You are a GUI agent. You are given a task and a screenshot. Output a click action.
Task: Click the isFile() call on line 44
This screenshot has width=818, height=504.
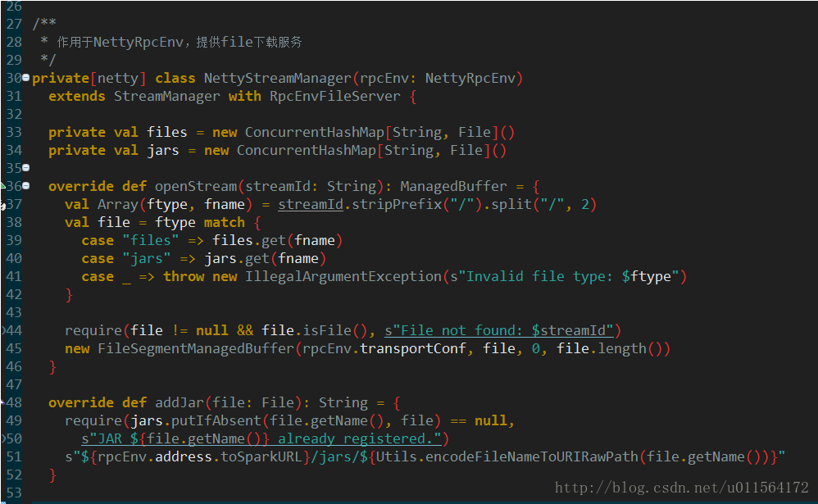[x=335, y=331]
